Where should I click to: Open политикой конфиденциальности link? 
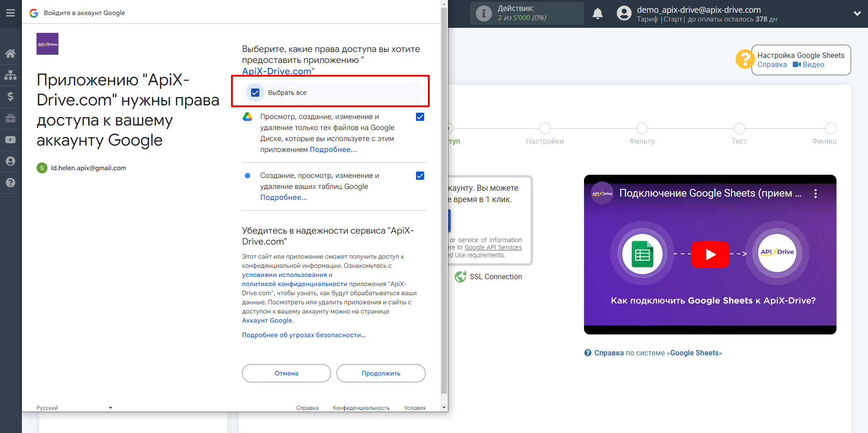[x=295, y=284]
